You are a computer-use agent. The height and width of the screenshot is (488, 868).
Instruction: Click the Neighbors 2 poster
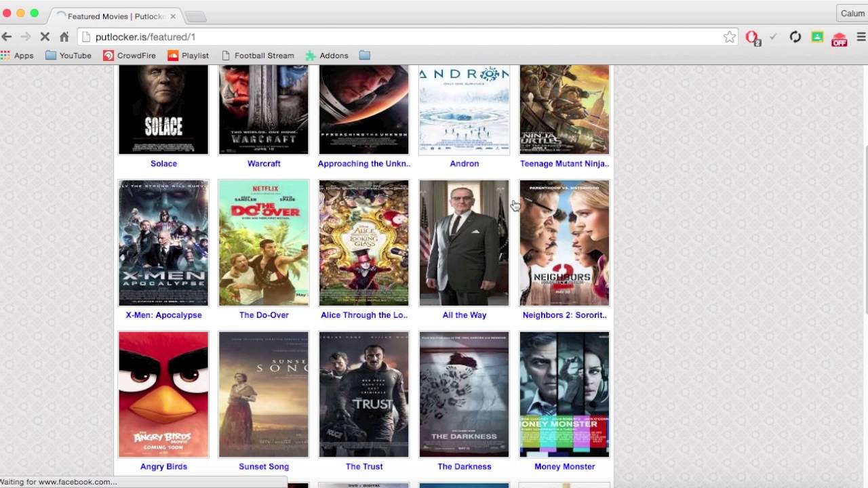[564, 243]
